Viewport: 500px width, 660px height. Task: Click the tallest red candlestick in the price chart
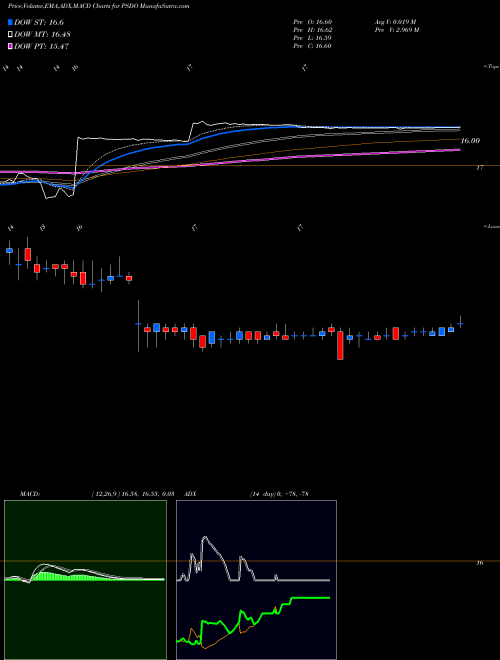(x=340, y=345)
